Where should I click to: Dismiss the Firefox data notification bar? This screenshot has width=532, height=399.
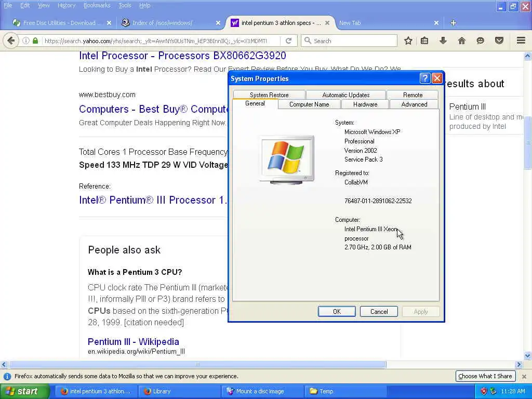click(524, 376)
